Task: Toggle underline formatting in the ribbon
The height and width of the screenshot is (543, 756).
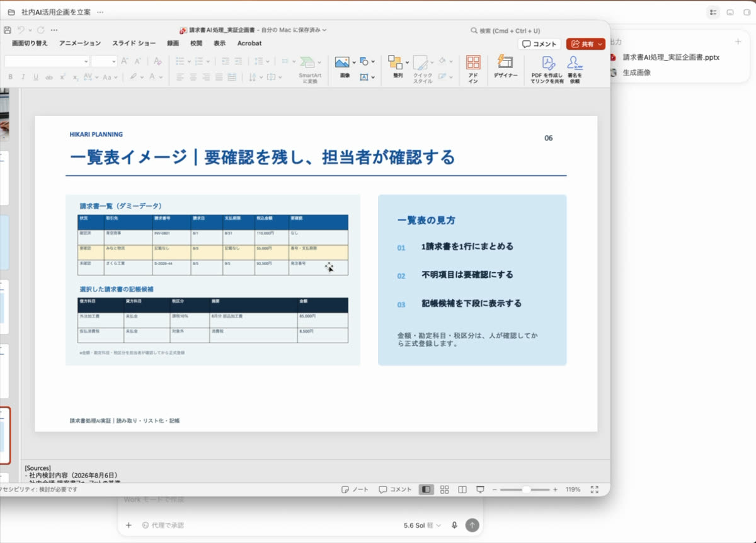Action: [x=36, y=77]
